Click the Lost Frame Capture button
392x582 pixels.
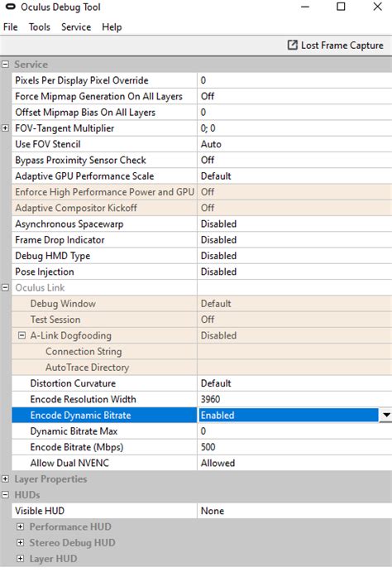(x=335, y=46)
